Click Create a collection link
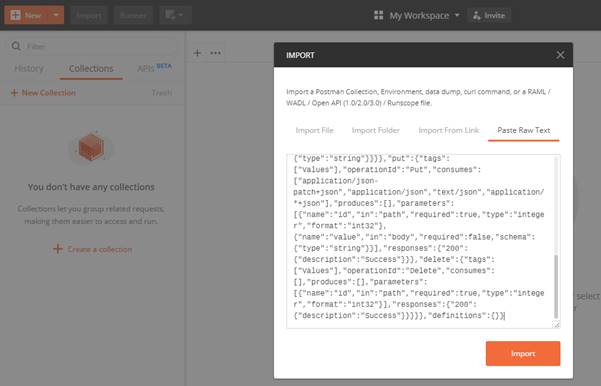The width and height of the screenshot is (601, 386). tap(92, 249)
